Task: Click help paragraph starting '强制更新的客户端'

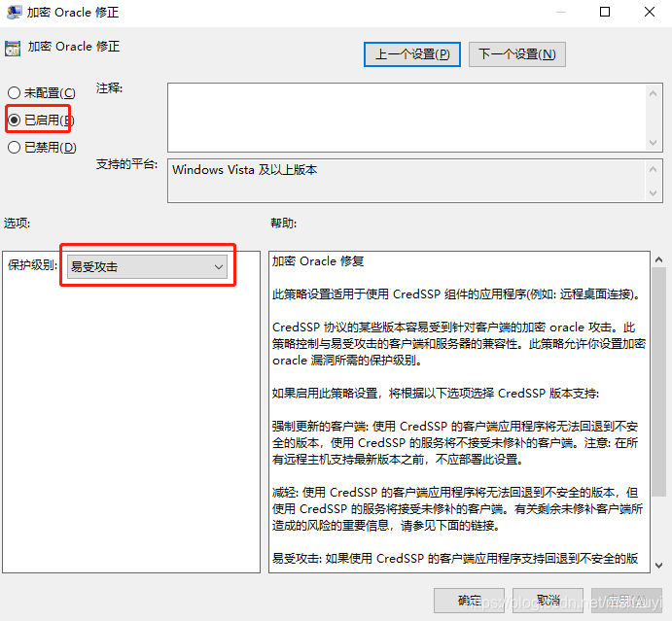Action: coord(455,443)
